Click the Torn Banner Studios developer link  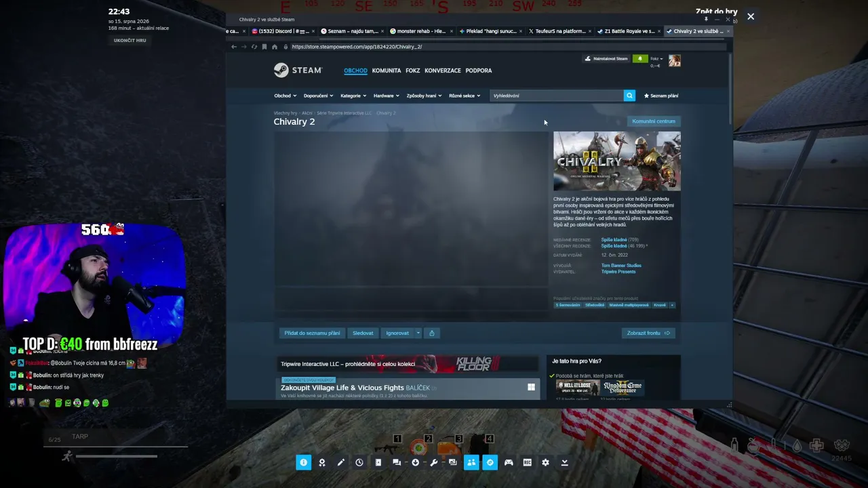click(621, 266)
